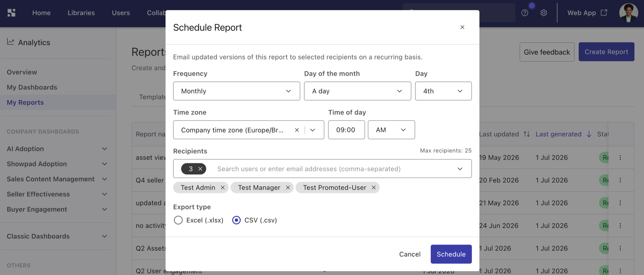The image size is (644, 275).
Task: Clear the selected company time zone
Action: click(297, 130)
